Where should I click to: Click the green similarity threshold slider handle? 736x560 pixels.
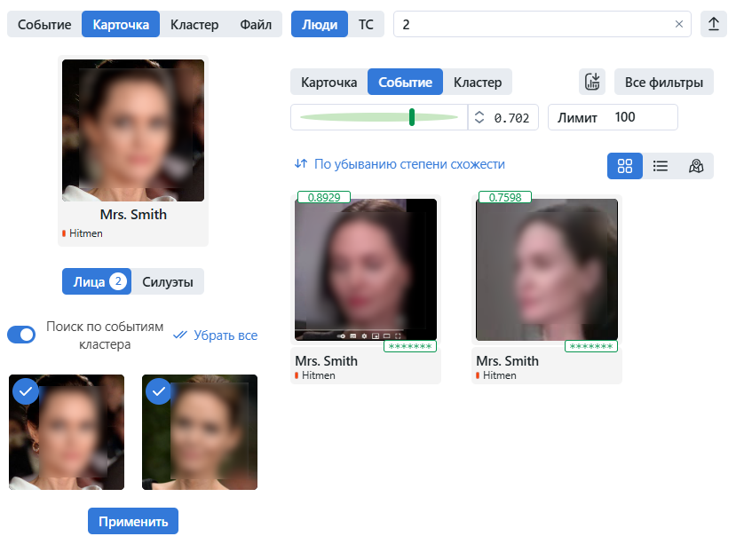point(412,117)
